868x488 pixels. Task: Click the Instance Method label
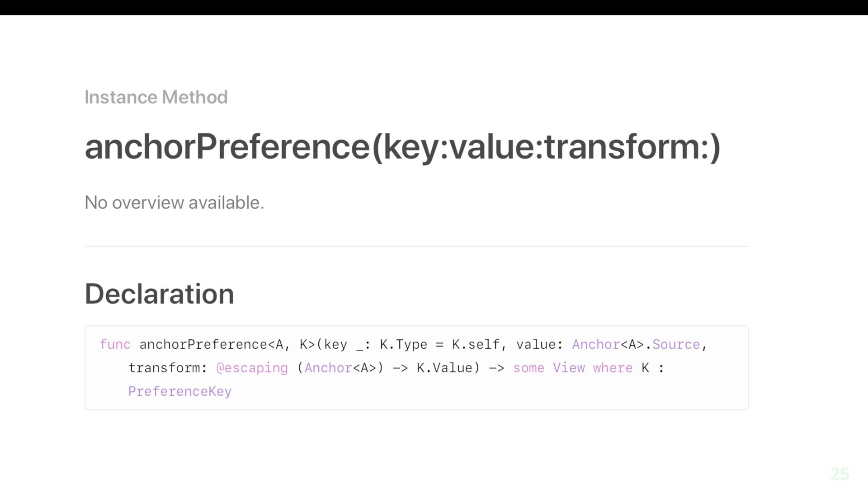pyautogui.click(x=156, y=97)
